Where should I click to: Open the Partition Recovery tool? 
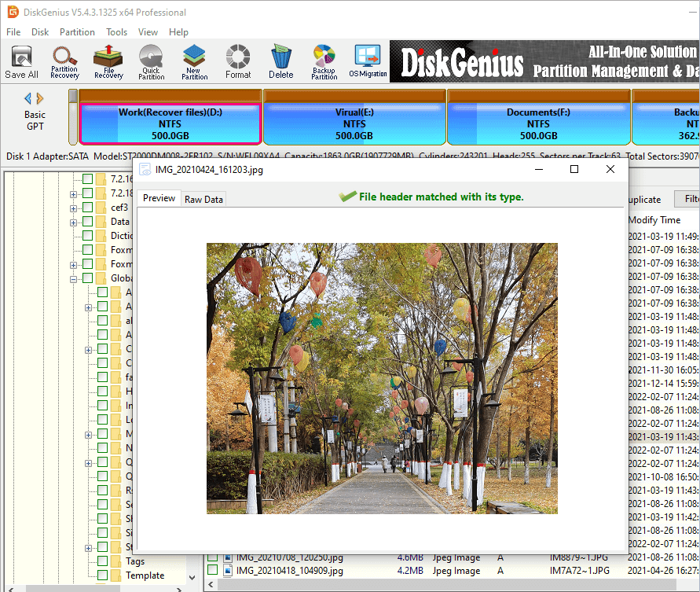[x=64, y=61]
